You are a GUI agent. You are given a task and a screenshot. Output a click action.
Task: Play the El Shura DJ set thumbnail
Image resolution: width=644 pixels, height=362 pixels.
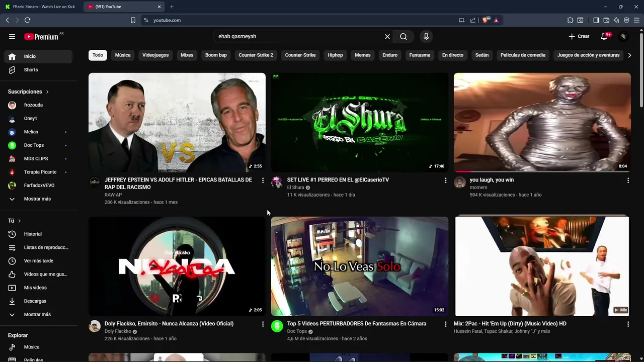pyautogui.click(x=359, y=122)
